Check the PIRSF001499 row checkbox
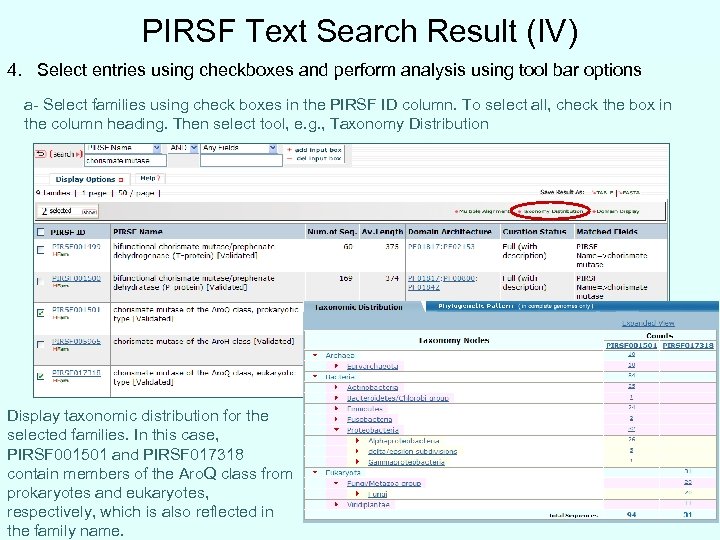The width and height of the screenshot is (720, 540). [x=40, y=250]
